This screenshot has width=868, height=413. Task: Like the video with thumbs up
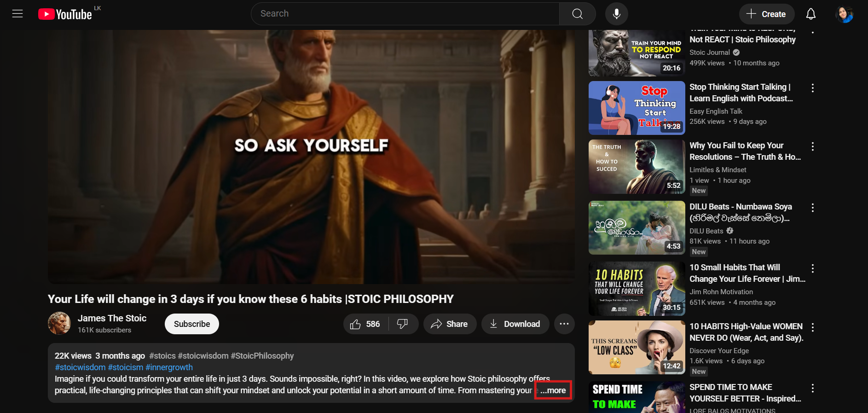pos(366,324)
